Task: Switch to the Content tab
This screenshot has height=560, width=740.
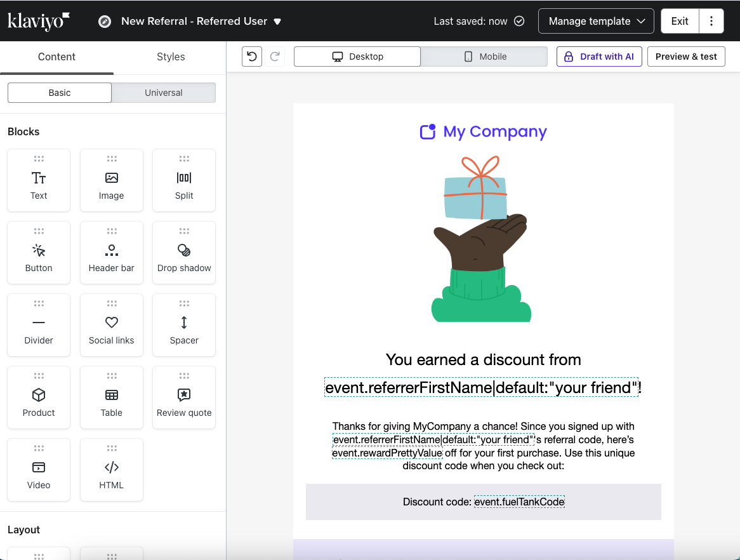Action: click(56, 57)
